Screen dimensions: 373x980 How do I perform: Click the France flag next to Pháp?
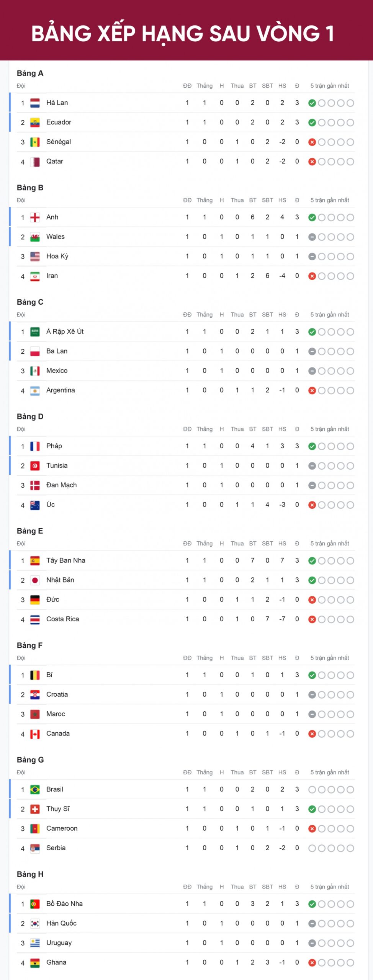(x=35, y=446)
